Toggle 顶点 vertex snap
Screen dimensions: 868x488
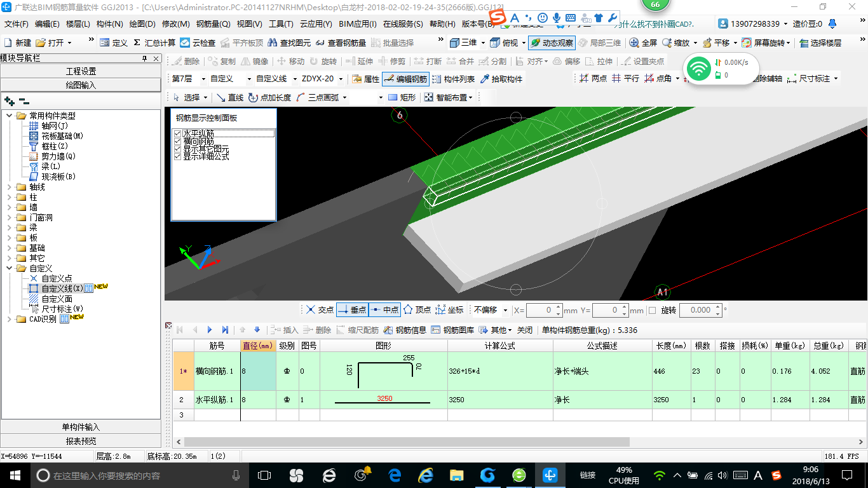(417, 309)
